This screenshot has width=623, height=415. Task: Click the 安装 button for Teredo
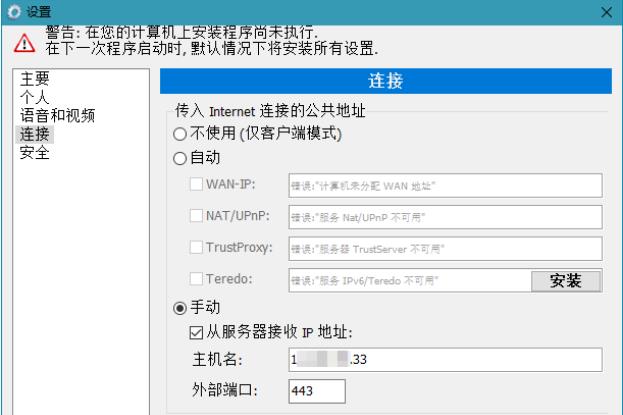(566, 281)
